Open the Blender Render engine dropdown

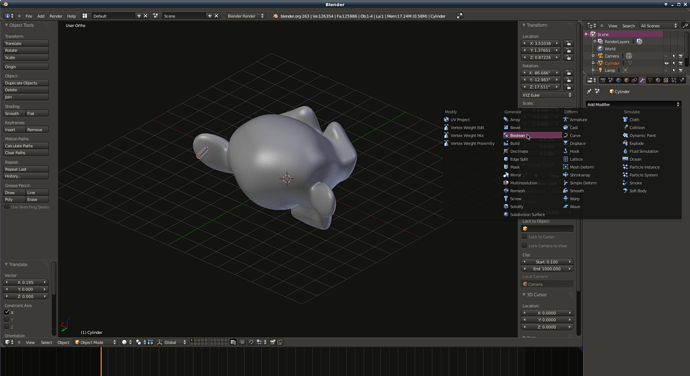coord(245,16)
